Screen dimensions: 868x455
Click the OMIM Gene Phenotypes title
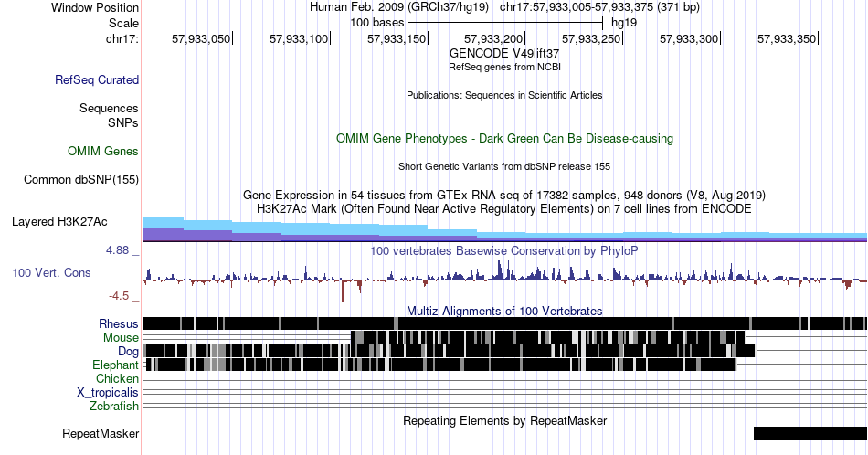click(x=504, y=138)
